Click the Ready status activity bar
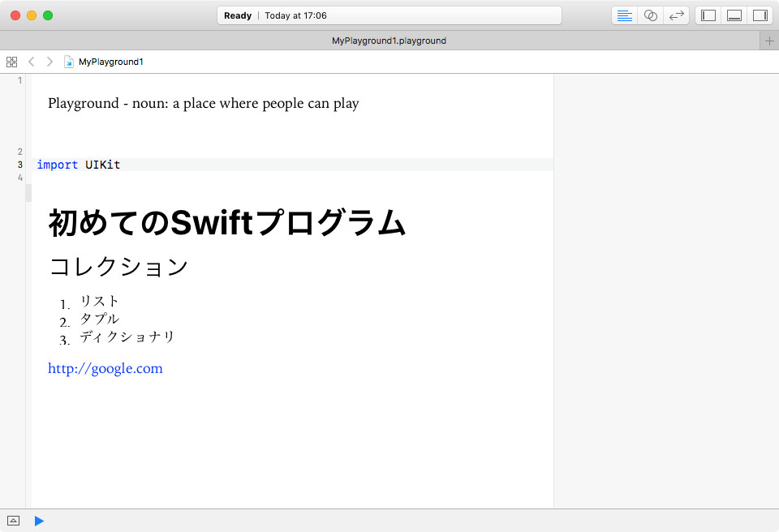The height and width of the screenshot is (532, 779). tap(389, 15)
